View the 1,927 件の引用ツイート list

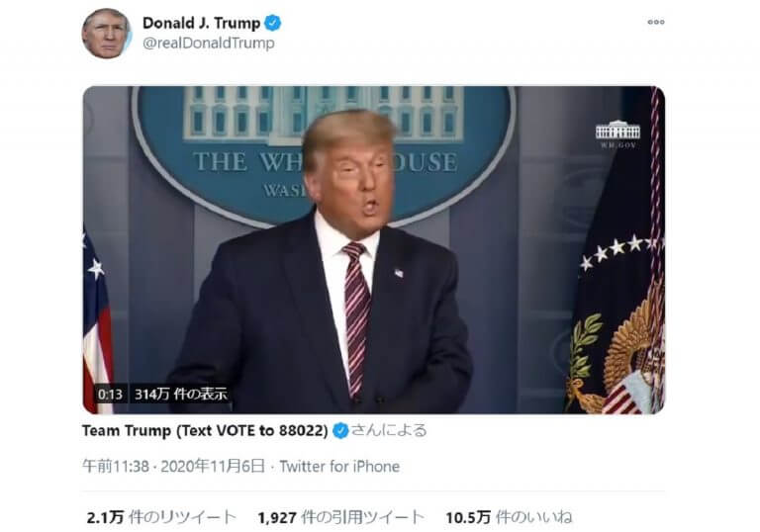pos(341,517)
